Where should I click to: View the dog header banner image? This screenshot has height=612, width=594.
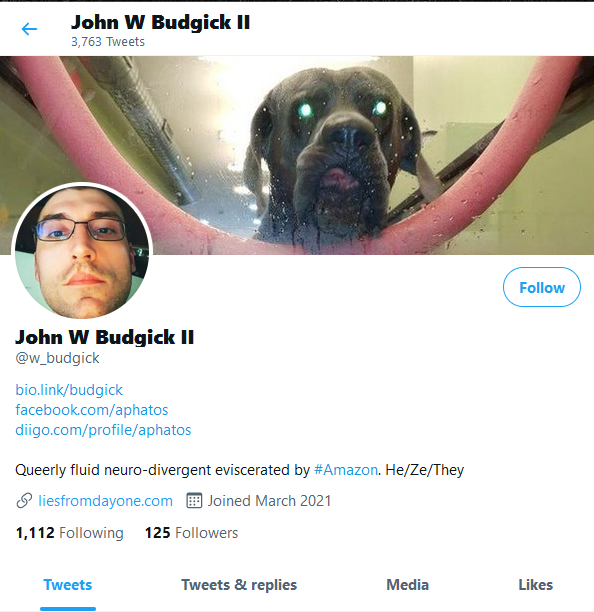(x=297, y=155)
